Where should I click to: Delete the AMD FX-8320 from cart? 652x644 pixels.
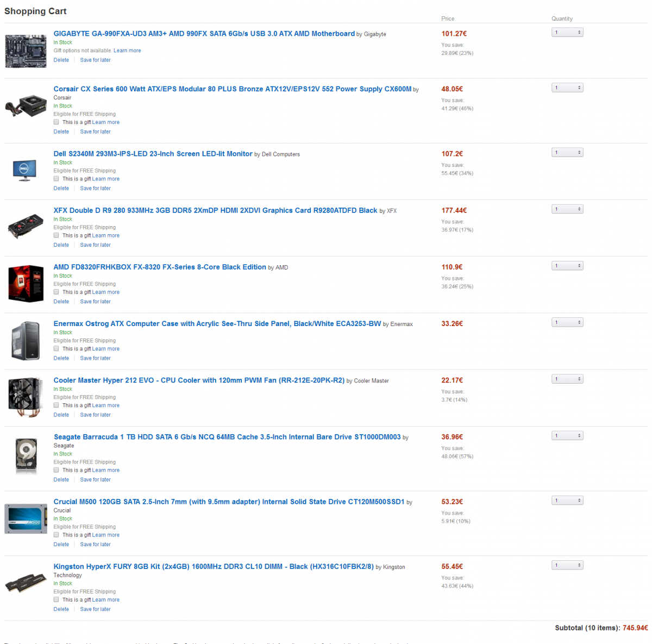click(61, 302)
